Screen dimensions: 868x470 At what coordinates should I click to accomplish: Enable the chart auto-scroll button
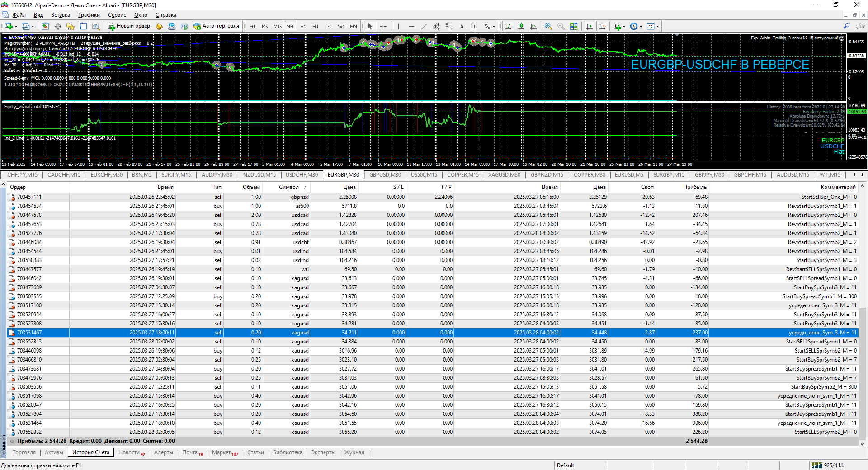590,26
